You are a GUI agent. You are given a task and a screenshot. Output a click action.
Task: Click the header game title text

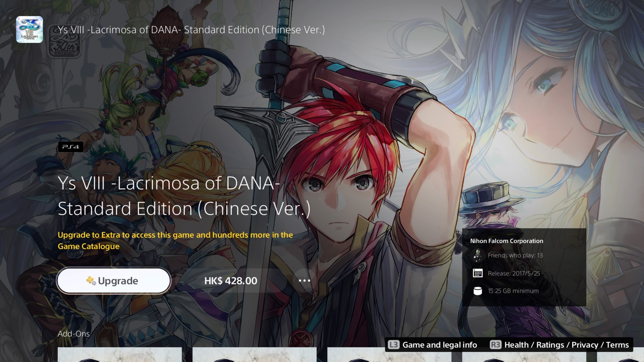click(191, 30)
